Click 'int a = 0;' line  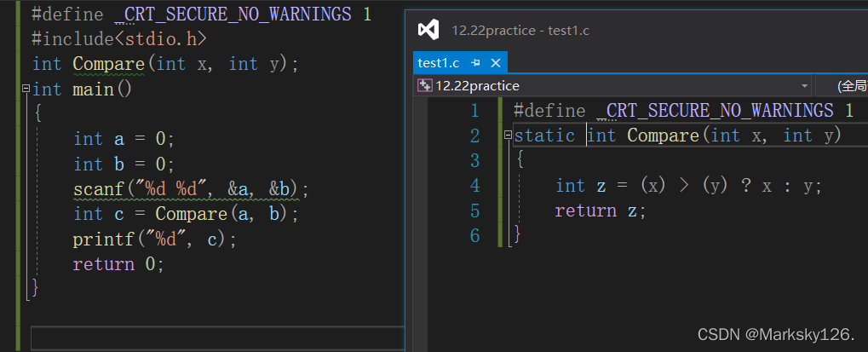point(124,139)
